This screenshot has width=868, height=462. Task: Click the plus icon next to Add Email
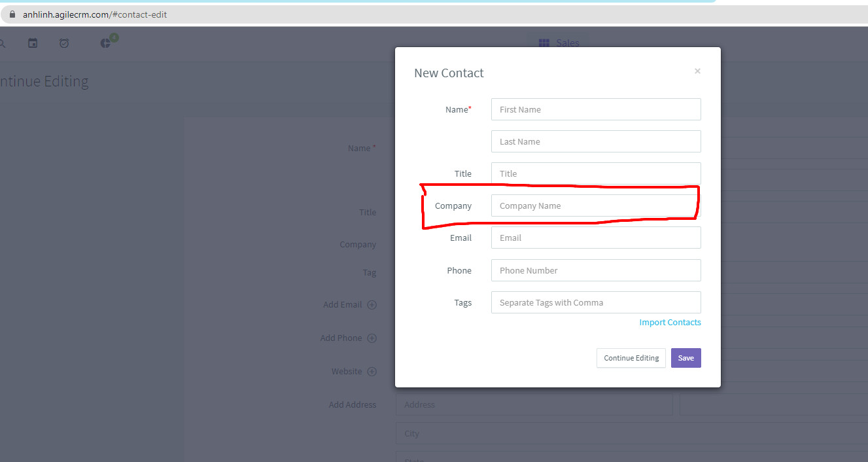372,304
